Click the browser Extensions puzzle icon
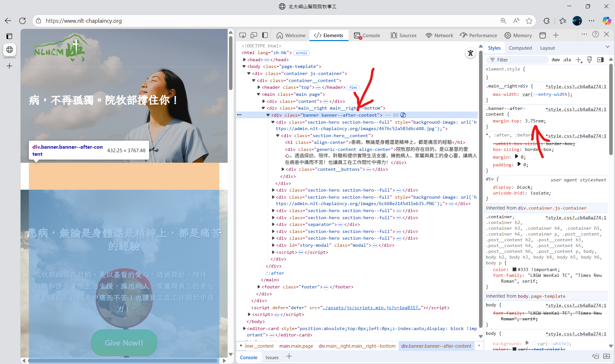This screenshot has height=364, width=615. point(546,21)
